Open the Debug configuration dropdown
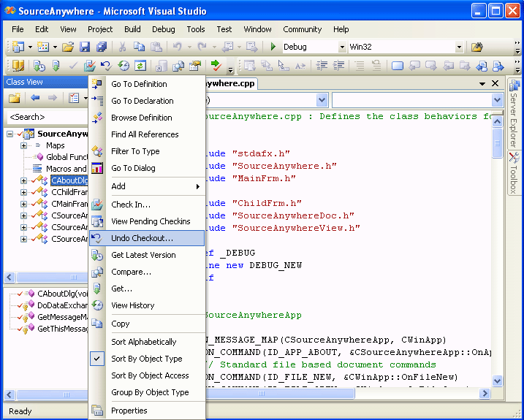Image resolution: width=524 pixels, height=420 pixels. point(342,47)
